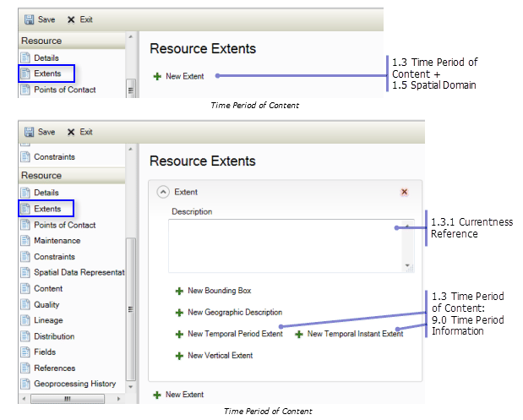Open the Content page icon

point(25,288)
